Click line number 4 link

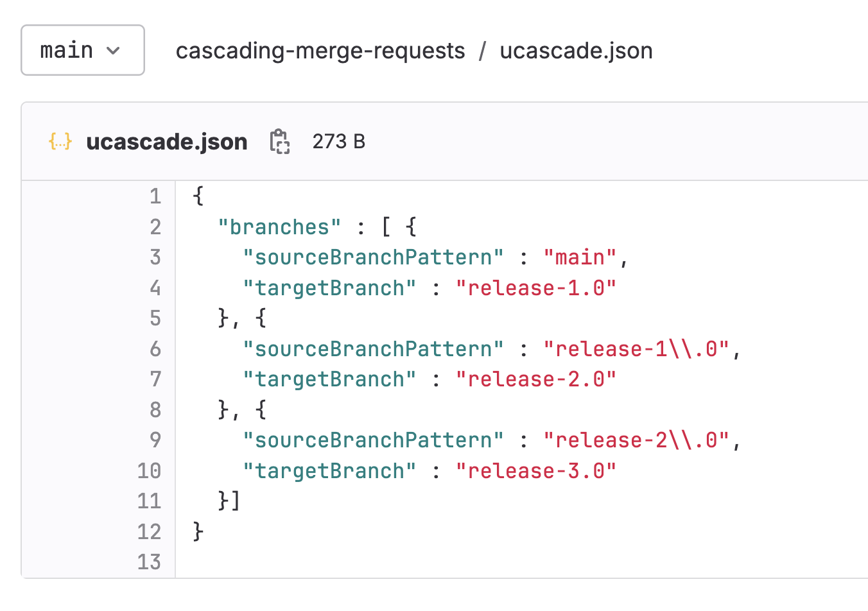(155, 288)
